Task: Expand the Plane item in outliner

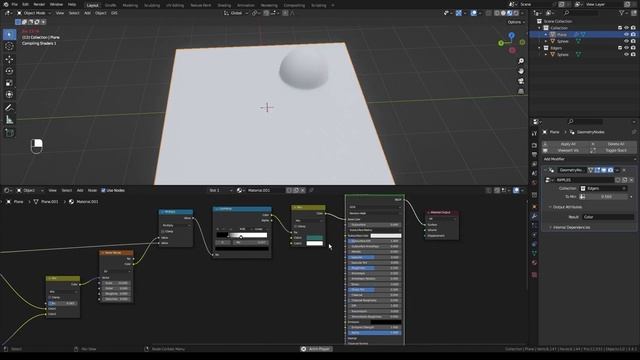Action: click(546, 35)
